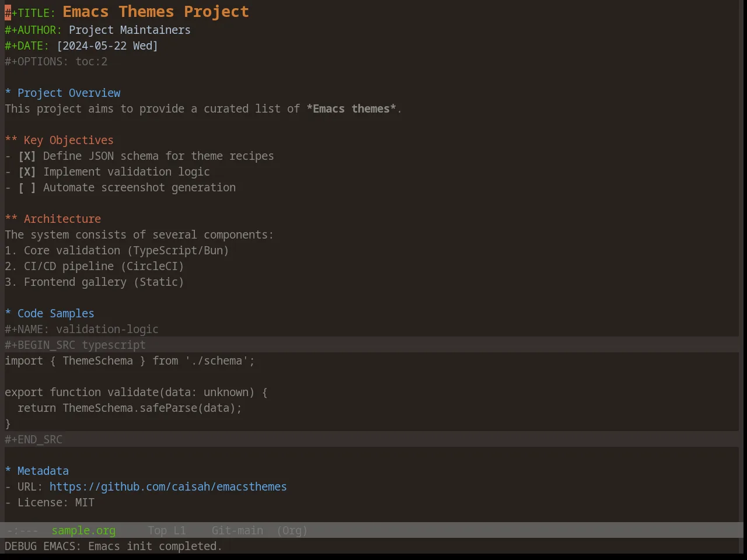The width and height of the screenshot is (747, 560).
Task: Click '#+NAME: validation-logic' line
Action: 82,330
